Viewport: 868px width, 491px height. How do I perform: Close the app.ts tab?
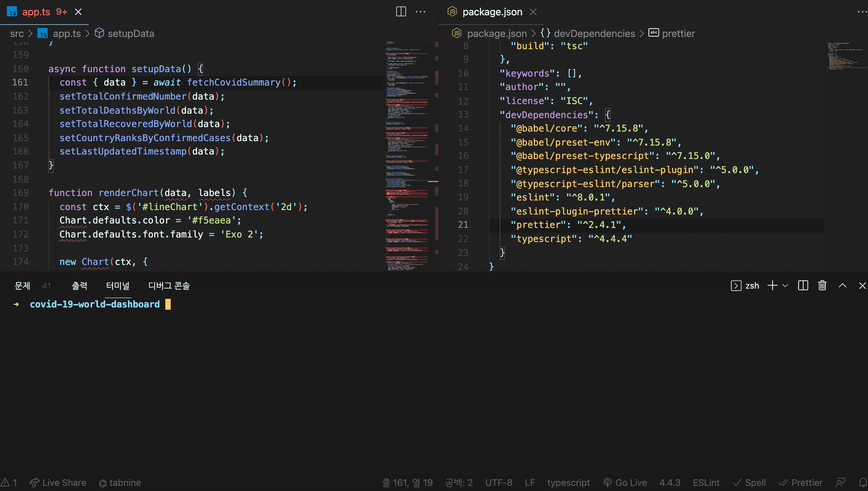78,12
